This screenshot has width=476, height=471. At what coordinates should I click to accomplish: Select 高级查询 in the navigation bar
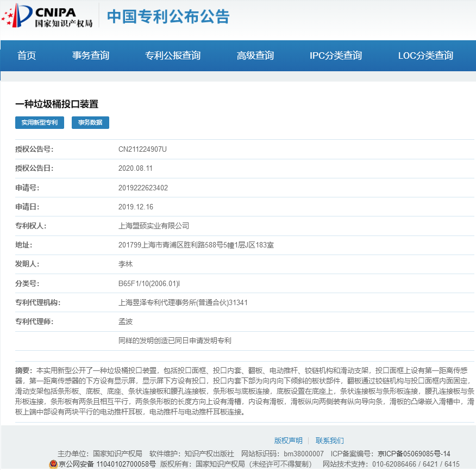255,55
